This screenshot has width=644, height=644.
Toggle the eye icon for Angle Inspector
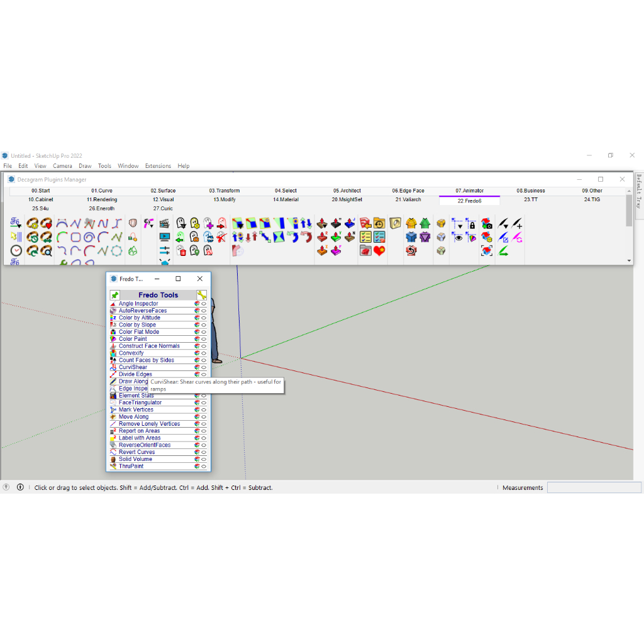point(204,304)
